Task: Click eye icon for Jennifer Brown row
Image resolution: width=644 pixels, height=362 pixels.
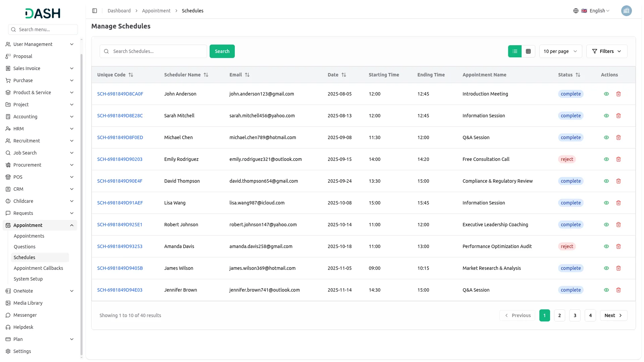Action: 606,290
